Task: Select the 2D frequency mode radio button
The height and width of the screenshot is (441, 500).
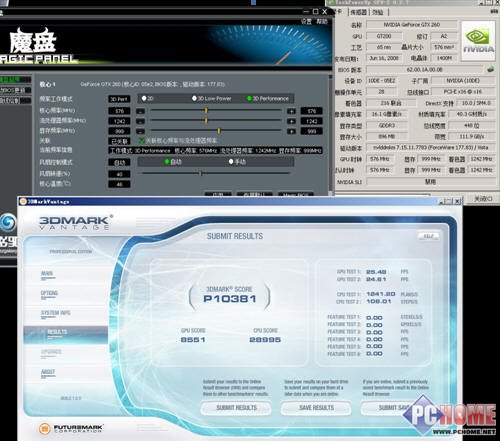Action: (x=144, y=98)
